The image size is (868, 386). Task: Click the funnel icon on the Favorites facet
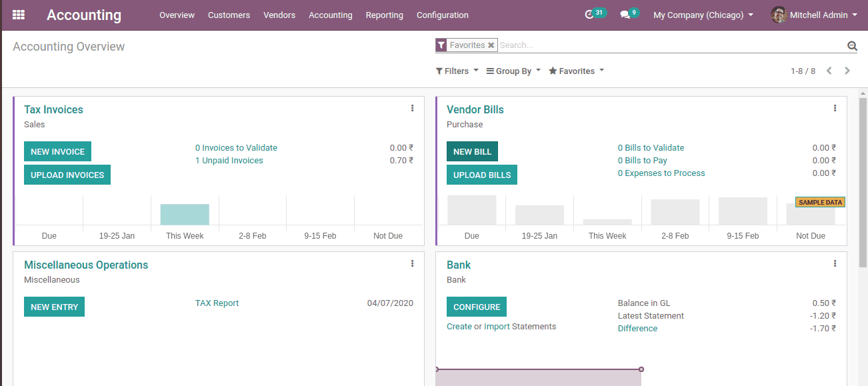pyautogui.click(x=441, y=45)
